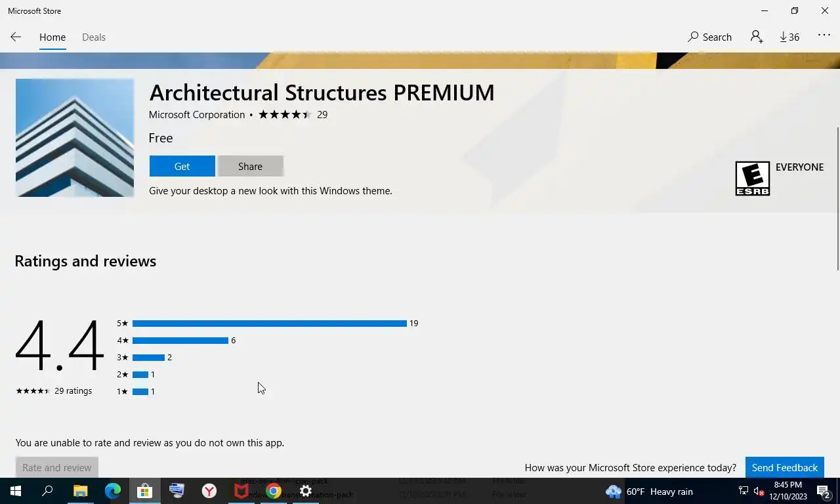Click the Architectural Structures app thumbnail

pyautogui.click(x=75, y=138)
